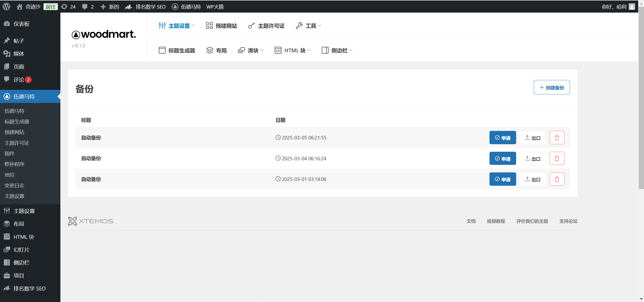Click the delete icon for the 2025-03-01 backup
This screenshot has height=302, width=644.
point(557,179)
